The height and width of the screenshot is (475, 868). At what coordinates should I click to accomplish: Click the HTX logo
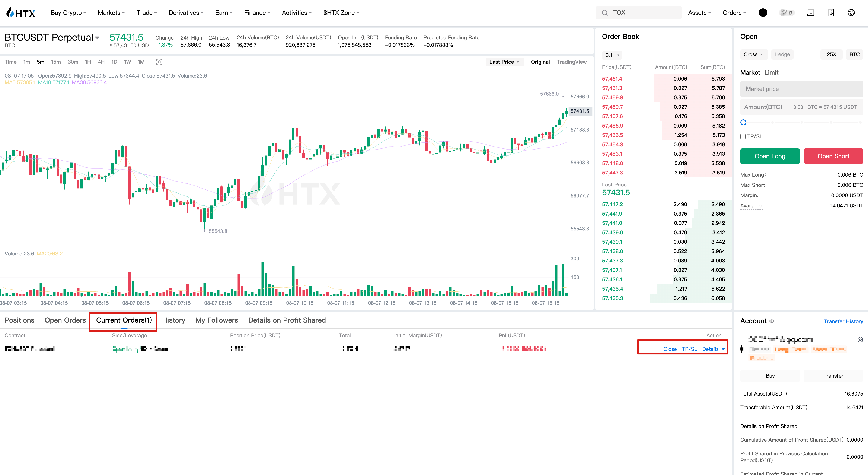click(20, 12)
